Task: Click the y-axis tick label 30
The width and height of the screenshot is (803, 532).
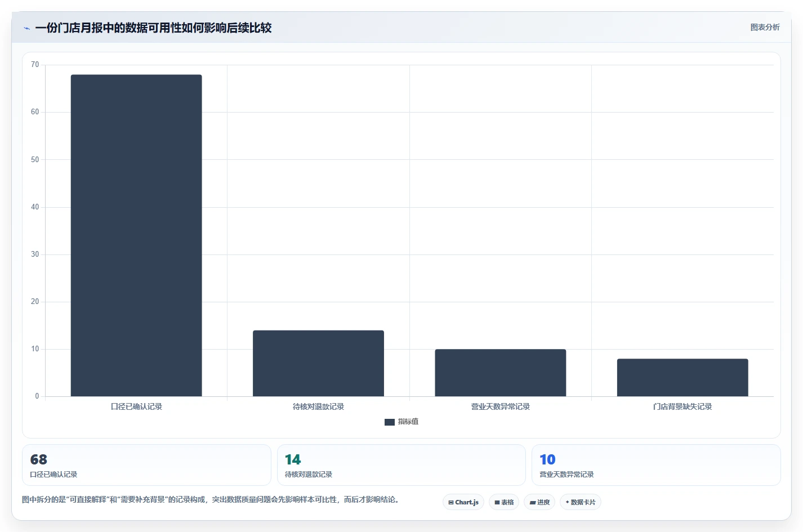Action: [35, 254]
